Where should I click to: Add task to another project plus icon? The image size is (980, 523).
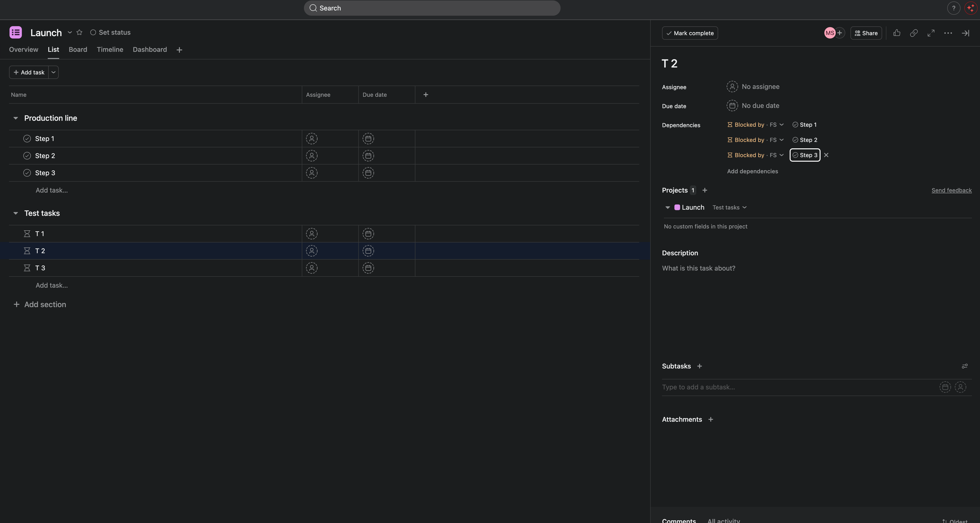coord(705,190)
